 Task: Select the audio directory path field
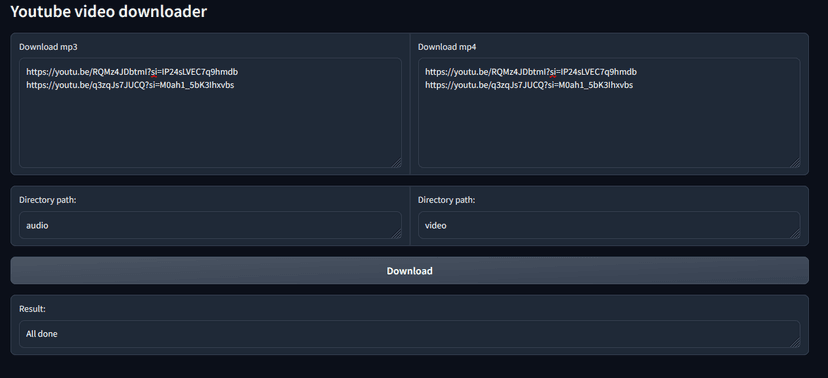[x=210, y=225]
